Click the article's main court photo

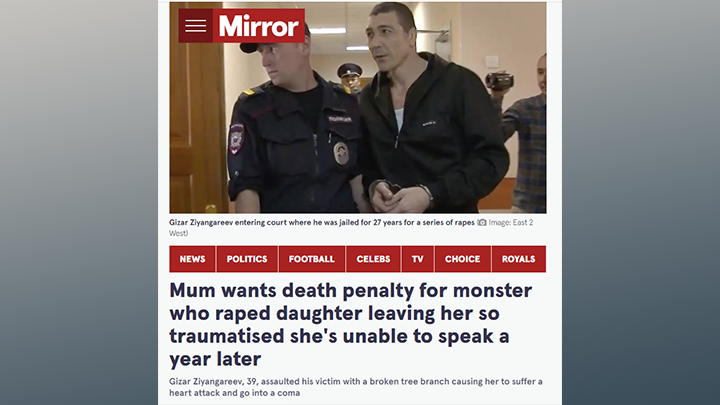358,107
